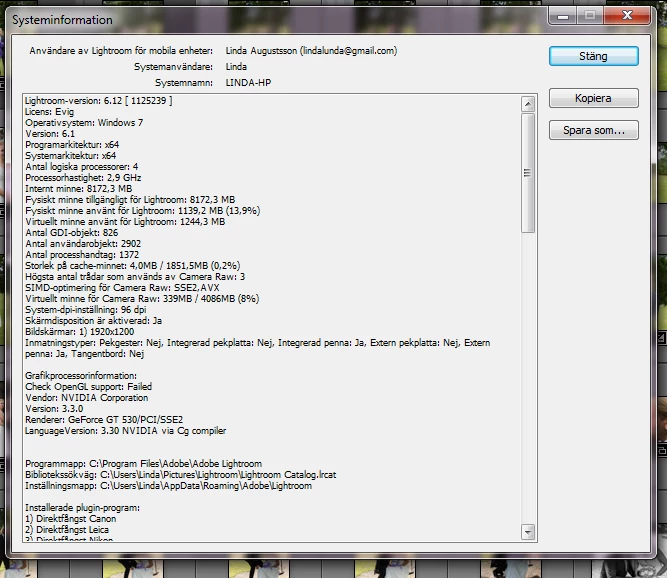Click the Bibliotekssökväg catalog path line
This screenshot has height=578, width=667.
click(181, 475)
